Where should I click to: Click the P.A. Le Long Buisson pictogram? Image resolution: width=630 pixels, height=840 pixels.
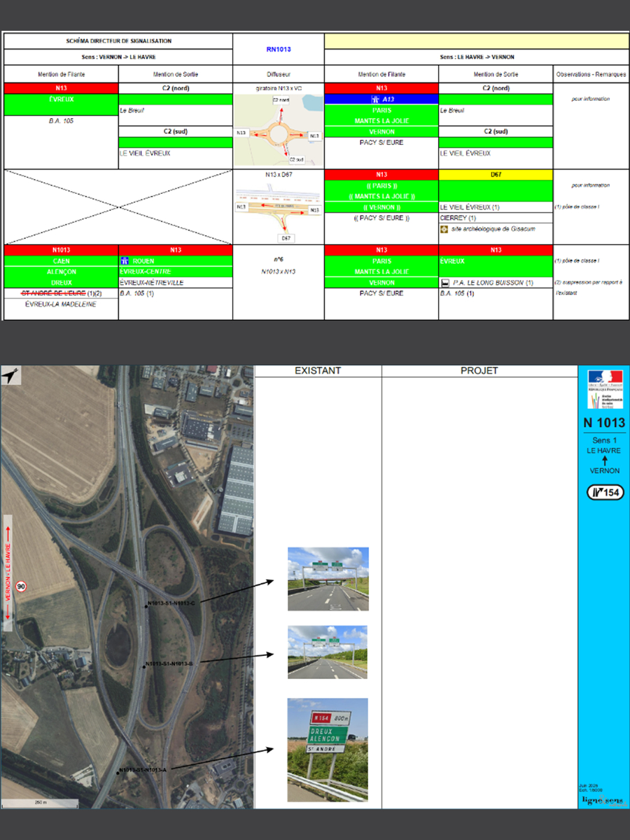444,283
